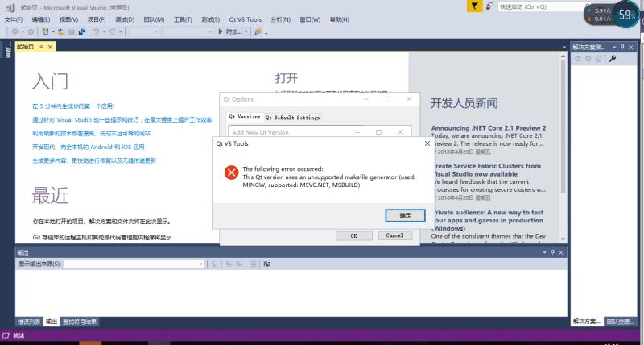Close the Qt VS Tools error dialog
644x345 pixels.
(x=427, y=143)
